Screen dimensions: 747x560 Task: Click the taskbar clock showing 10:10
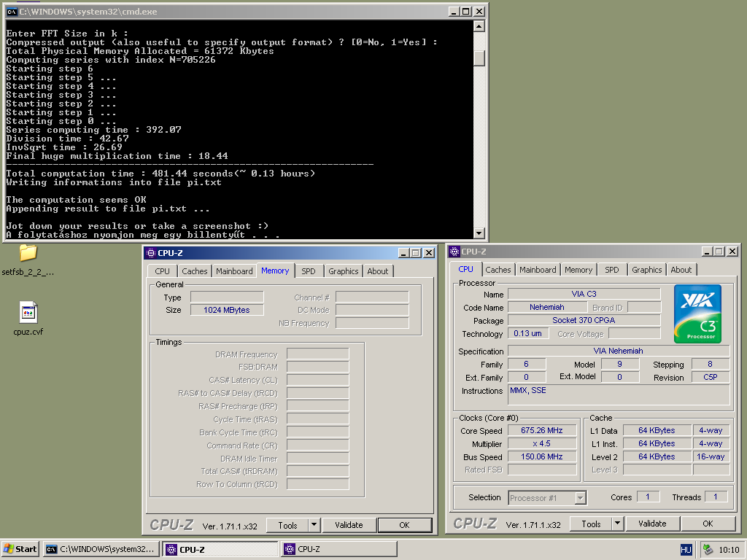click(729, 550)
